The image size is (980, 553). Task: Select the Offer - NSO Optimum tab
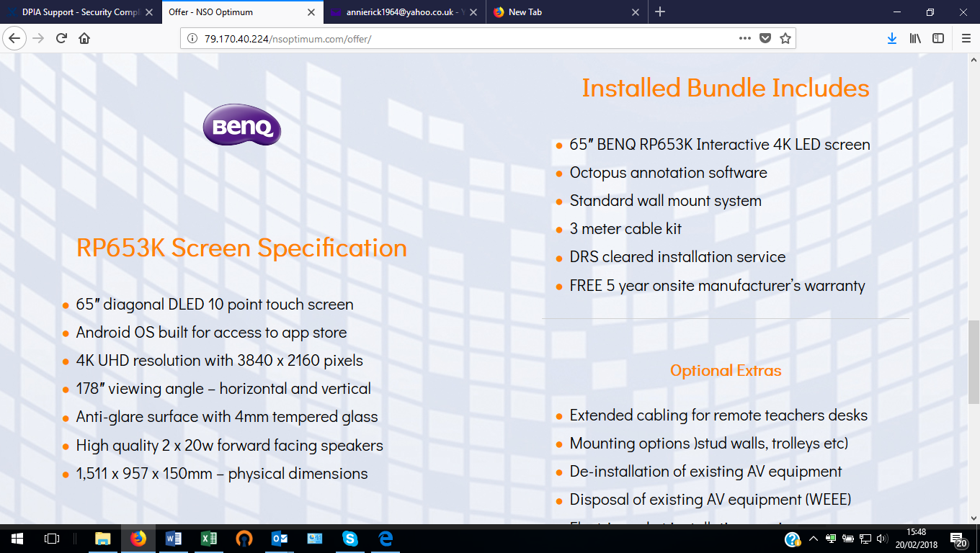pos(241,12)
